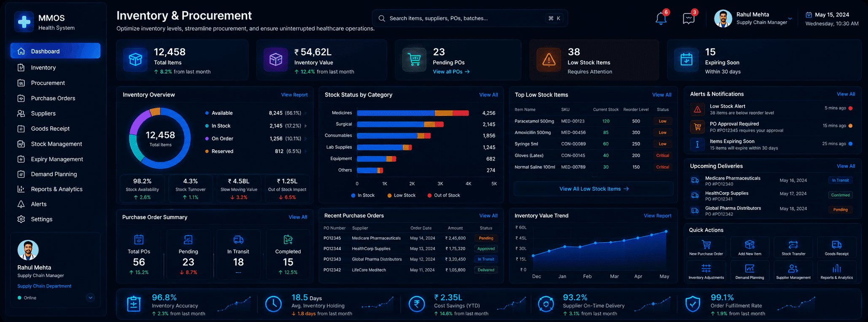
Task: Click the MMOS Health System logo
Action: click(24, 22)
